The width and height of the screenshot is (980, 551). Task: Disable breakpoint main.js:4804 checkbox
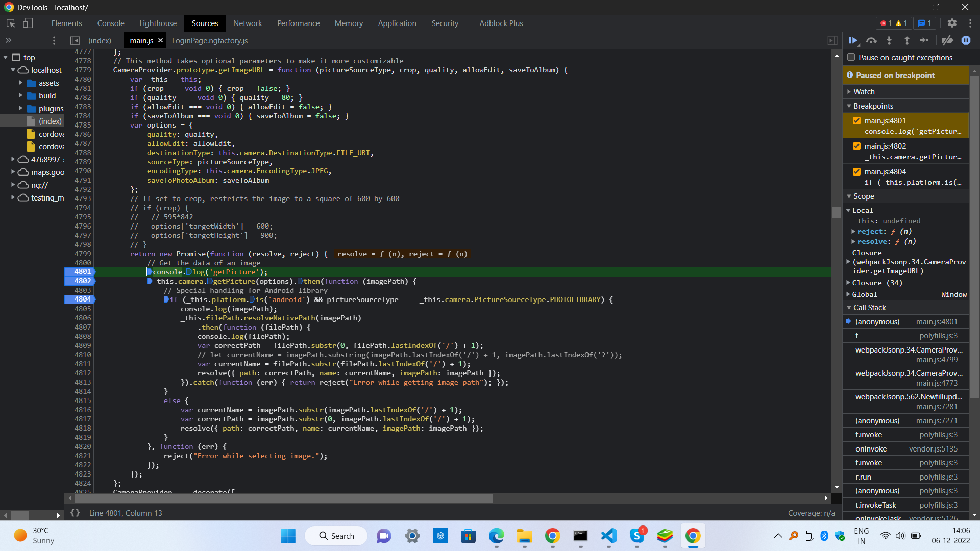click(x=856, y=172)
